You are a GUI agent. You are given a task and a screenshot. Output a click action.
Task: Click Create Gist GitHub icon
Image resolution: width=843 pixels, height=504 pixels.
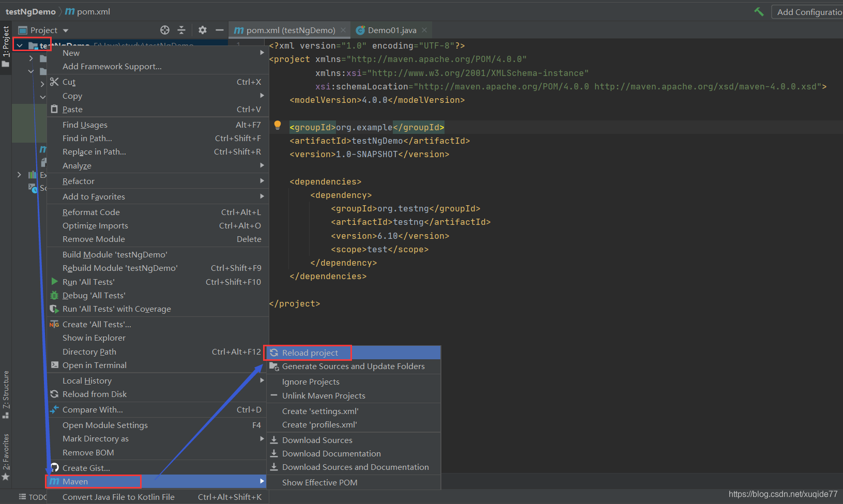click(54, 468)
